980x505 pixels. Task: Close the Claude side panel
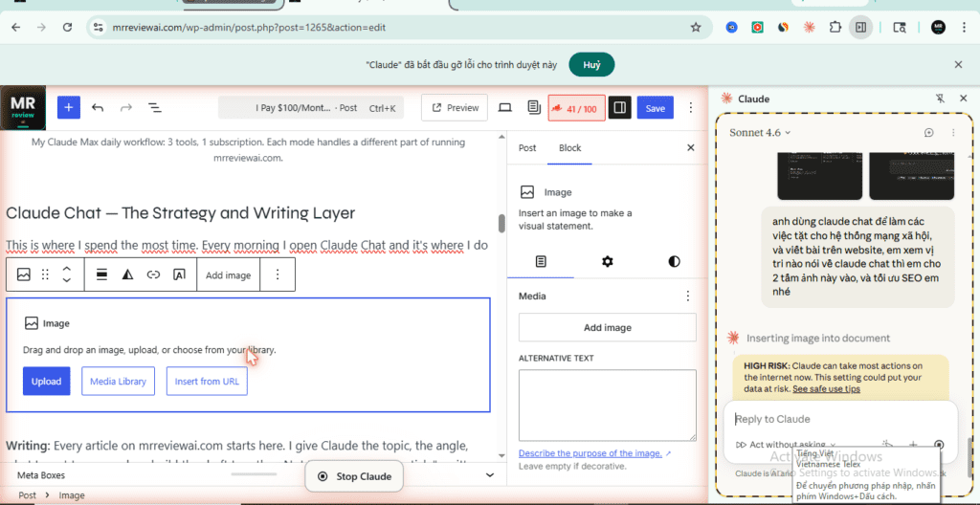pos(963,99)
